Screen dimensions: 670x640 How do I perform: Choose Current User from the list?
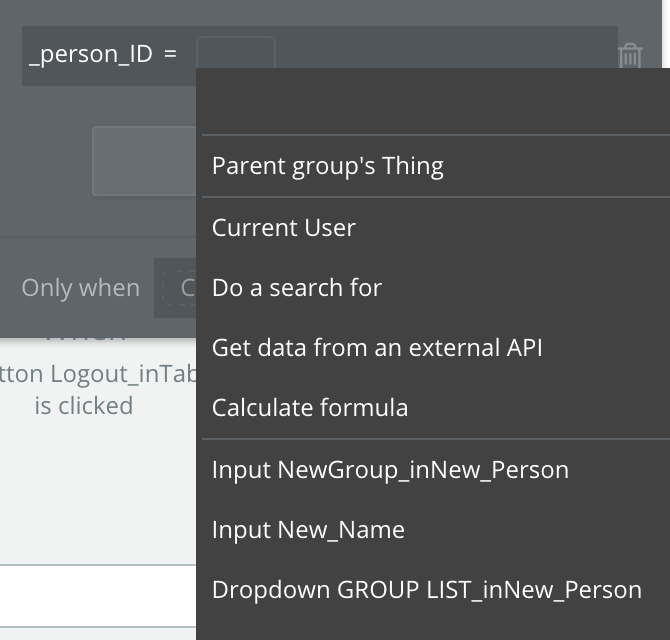284,228
